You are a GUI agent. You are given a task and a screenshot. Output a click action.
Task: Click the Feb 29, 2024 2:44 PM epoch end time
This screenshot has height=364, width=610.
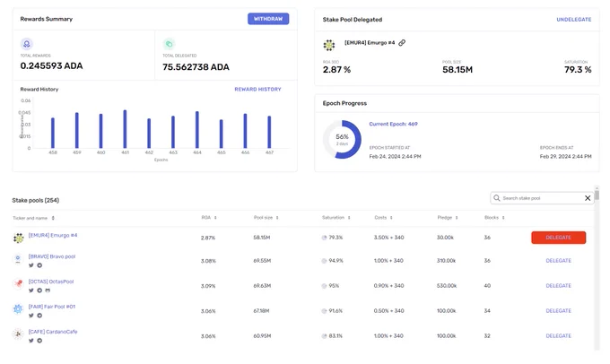(x=565, y=156)
